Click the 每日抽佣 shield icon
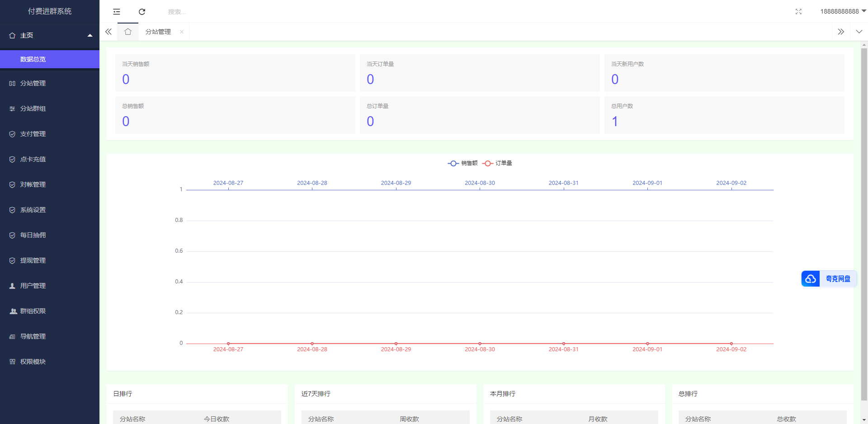 click(x=12, y=235)
